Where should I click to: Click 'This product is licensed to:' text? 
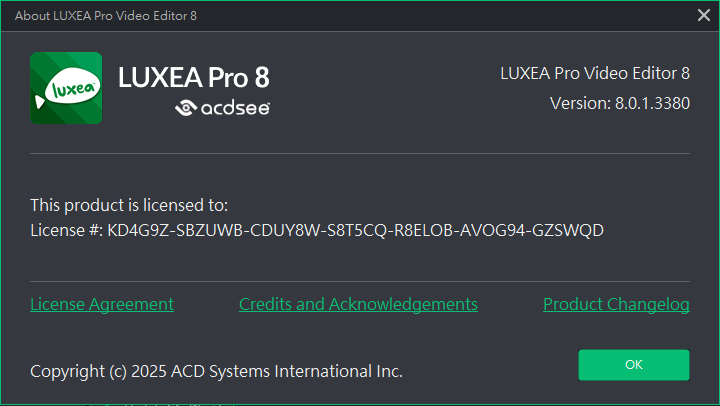(x=129, y=205)
